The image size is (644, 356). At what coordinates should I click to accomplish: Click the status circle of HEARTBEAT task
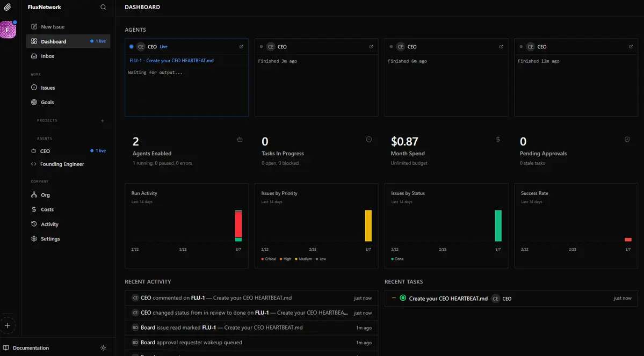point(403,298)
